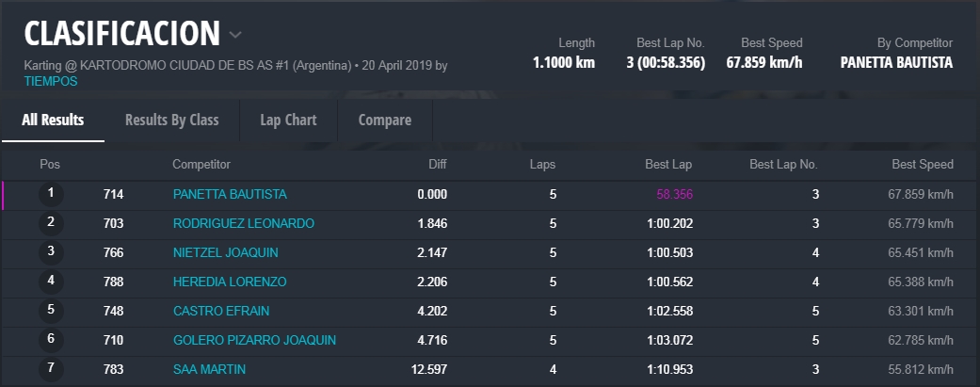
Task: Click the position 4 circle badge
Action: point(51,282)
